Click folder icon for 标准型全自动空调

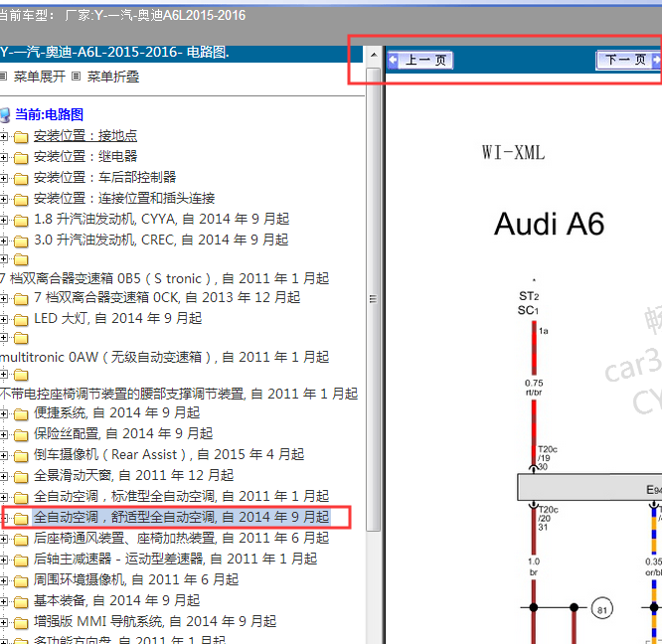pos(21,498)
